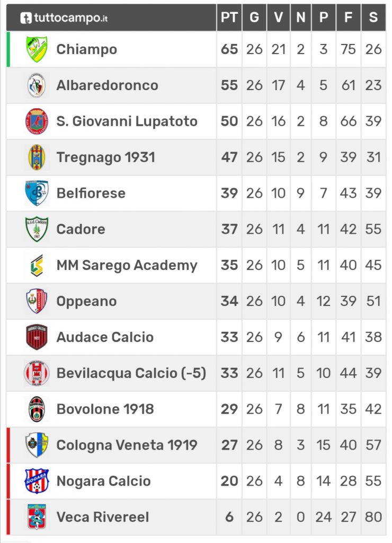Click the Belfiorese blue shield crest
Image resolution: width=392 pixels, height=543 pixels.
(37, 193)
